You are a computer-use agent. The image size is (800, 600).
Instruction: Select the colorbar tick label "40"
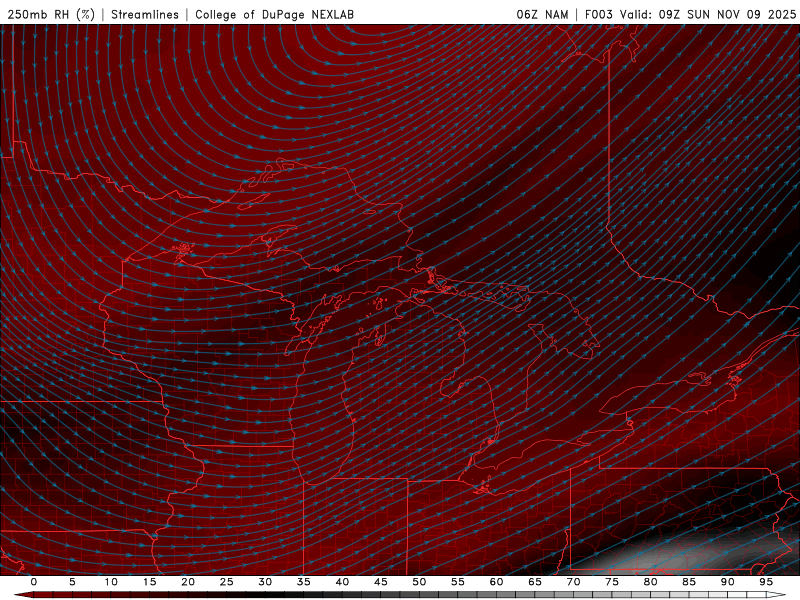tap(342, 582)
